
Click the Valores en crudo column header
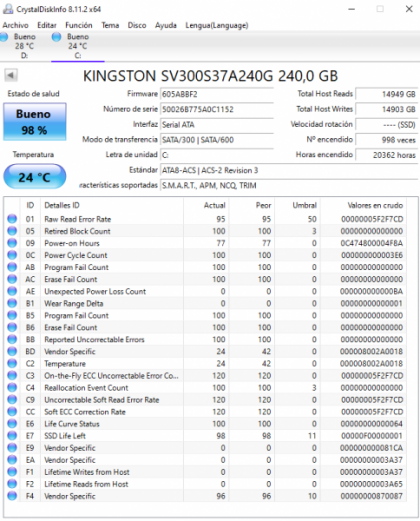click(375, 205)
